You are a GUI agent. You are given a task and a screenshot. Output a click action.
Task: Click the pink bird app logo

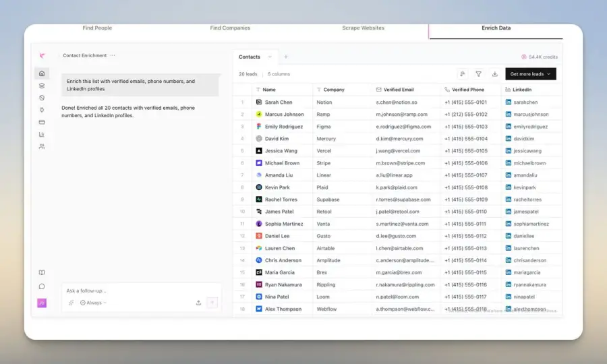(42, 56)
